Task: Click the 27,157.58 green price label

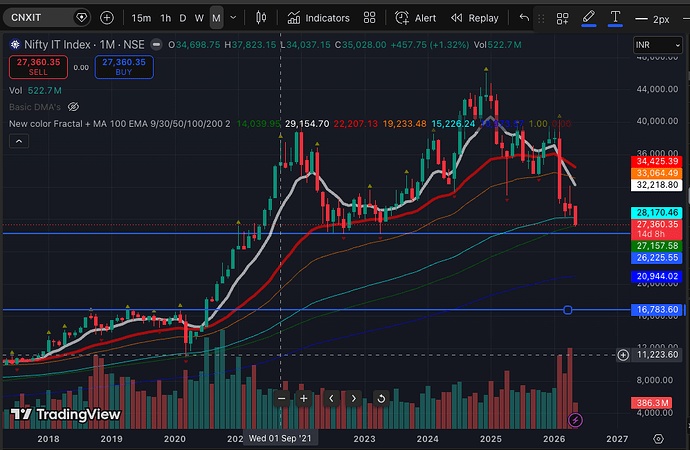Action: click(657, 246)
